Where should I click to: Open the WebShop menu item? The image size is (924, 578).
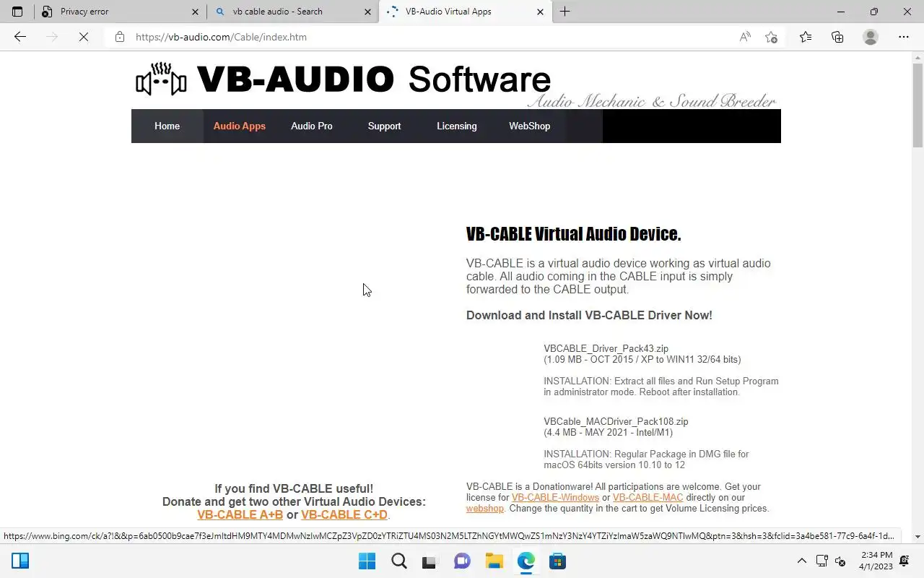[529, 126]
